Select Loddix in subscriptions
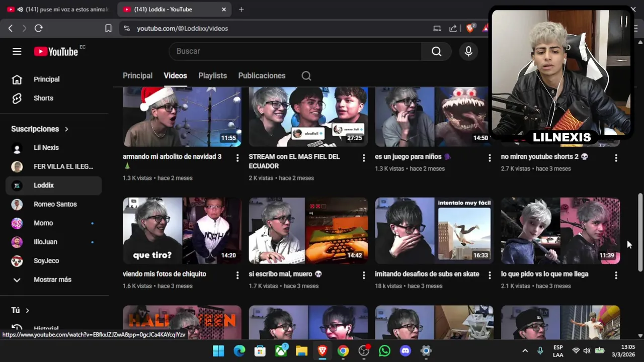The image size is (644, 362). coord(54,186)
